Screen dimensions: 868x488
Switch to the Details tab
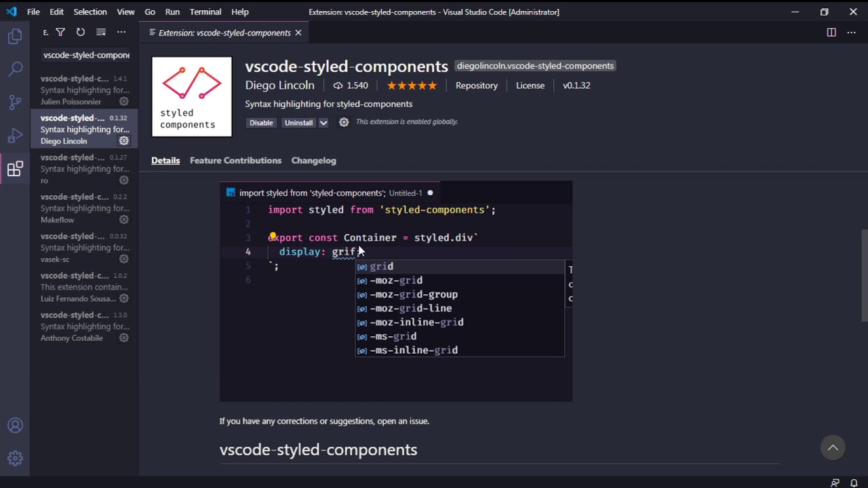[x=165, y=161]
